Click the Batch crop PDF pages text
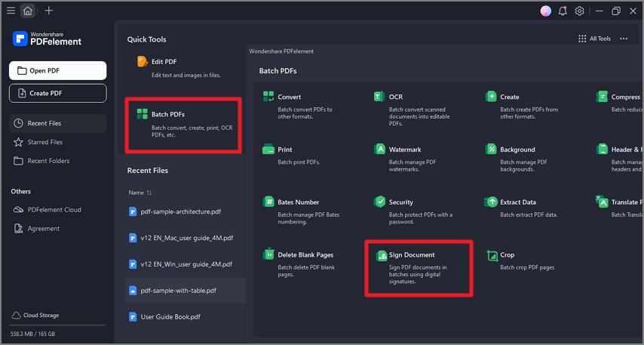644x345 pixels. click(x=527, y=267)
